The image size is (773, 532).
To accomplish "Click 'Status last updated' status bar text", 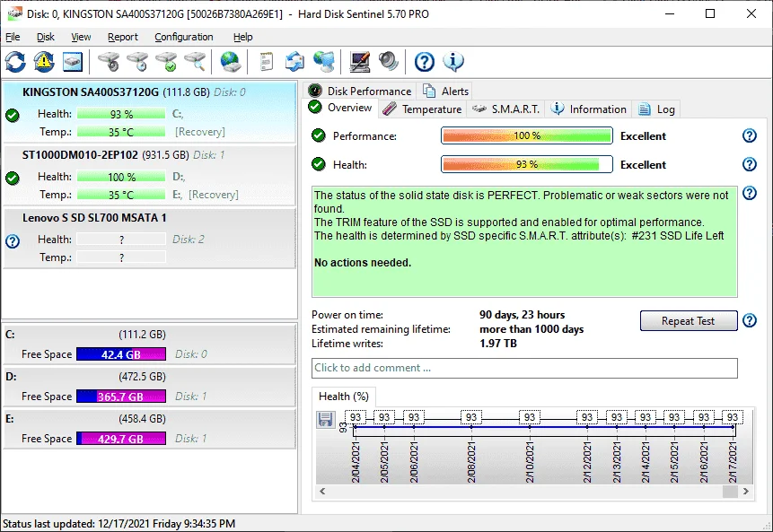I will click(119, 524).
